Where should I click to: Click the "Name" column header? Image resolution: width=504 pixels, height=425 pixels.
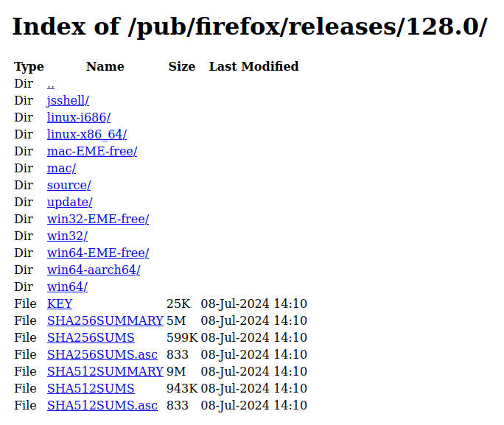point(105,66)
